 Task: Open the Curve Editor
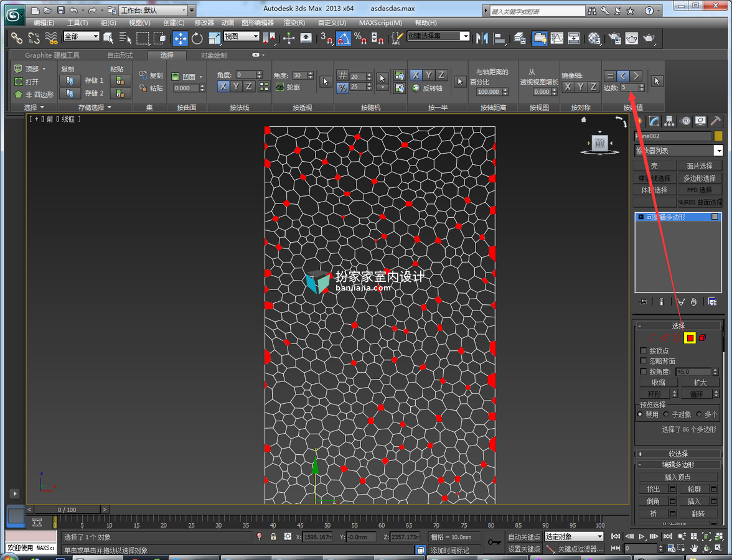[x=557, y=39]
